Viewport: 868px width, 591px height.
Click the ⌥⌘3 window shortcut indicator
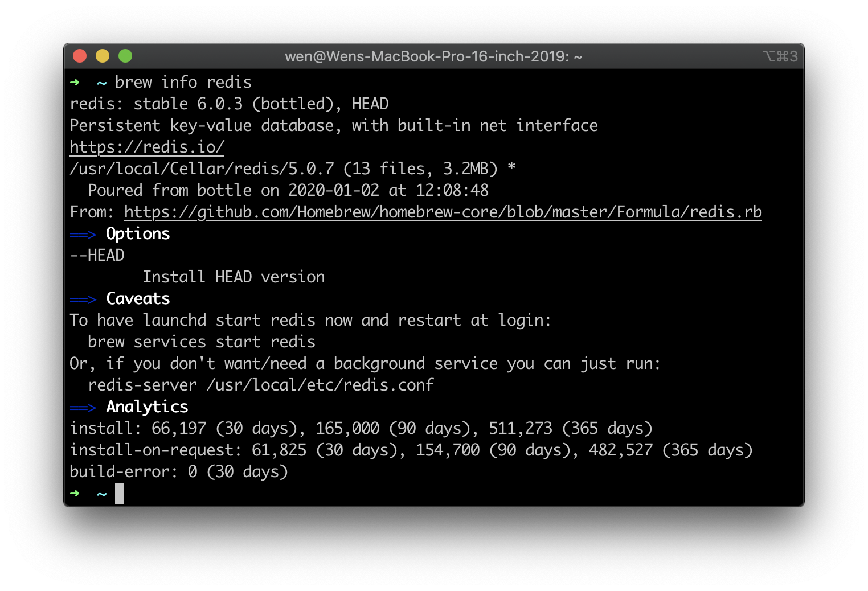click(780, 56)
